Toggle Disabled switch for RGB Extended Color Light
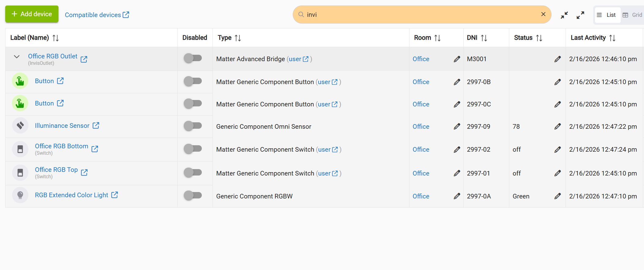 (x=193, y=195)
